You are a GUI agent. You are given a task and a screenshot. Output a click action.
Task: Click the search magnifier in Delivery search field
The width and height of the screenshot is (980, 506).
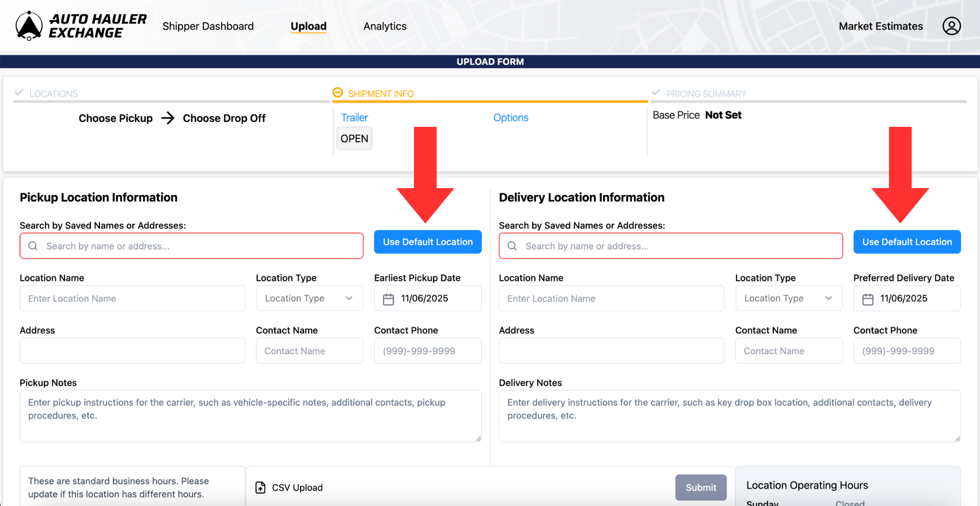pyautogui.click(x=512, y=246)
